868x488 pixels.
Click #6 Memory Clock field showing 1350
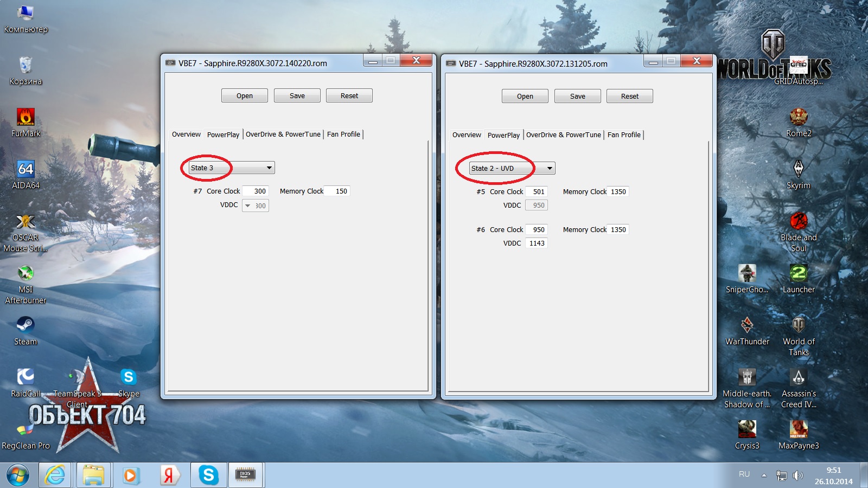(x=619, y=230)
